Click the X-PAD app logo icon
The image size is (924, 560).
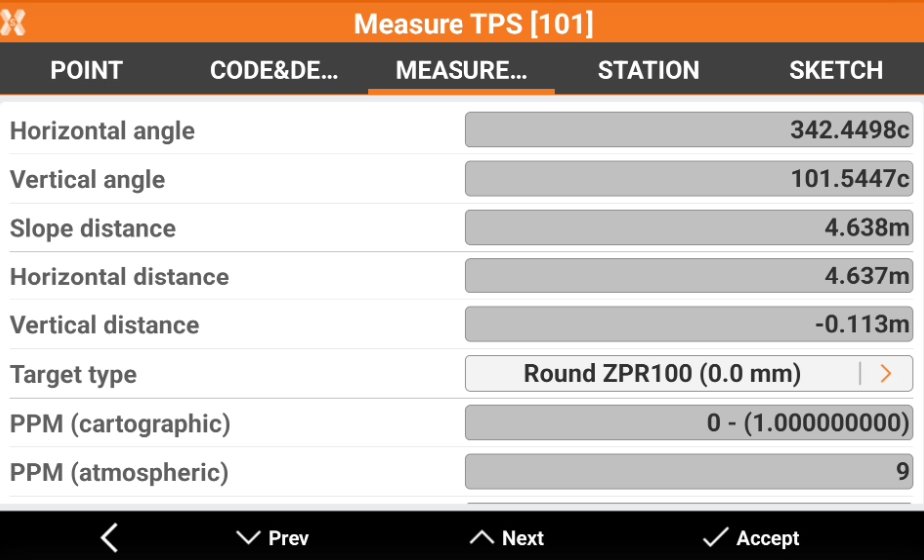point(14,22)
